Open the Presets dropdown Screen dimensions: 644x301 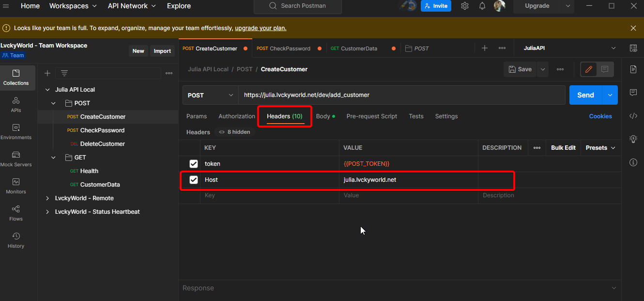(x=600, y=148)
